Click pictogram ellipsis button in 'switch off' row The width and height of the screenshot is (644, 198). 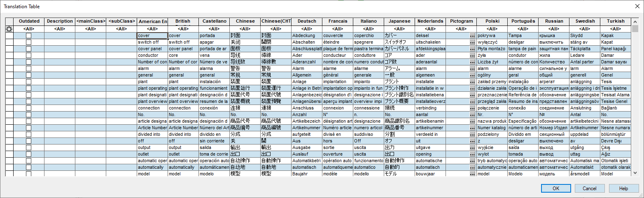point(472,42)
